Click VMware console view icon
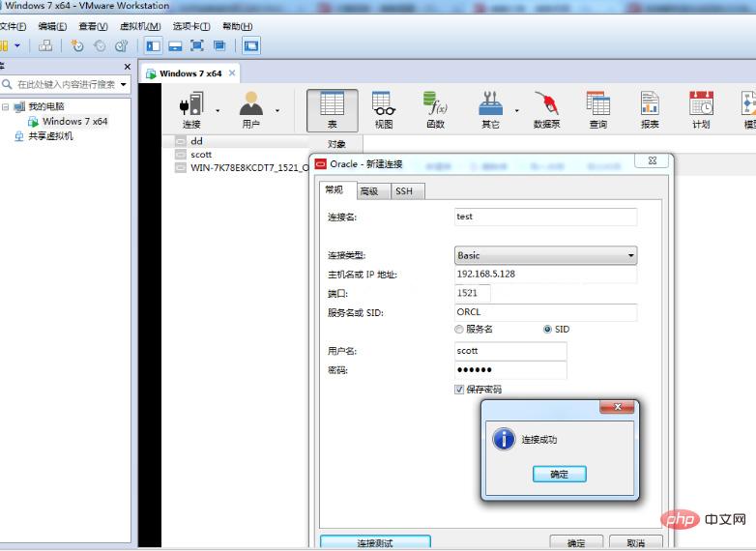756x551 pixels. point(251,45)
